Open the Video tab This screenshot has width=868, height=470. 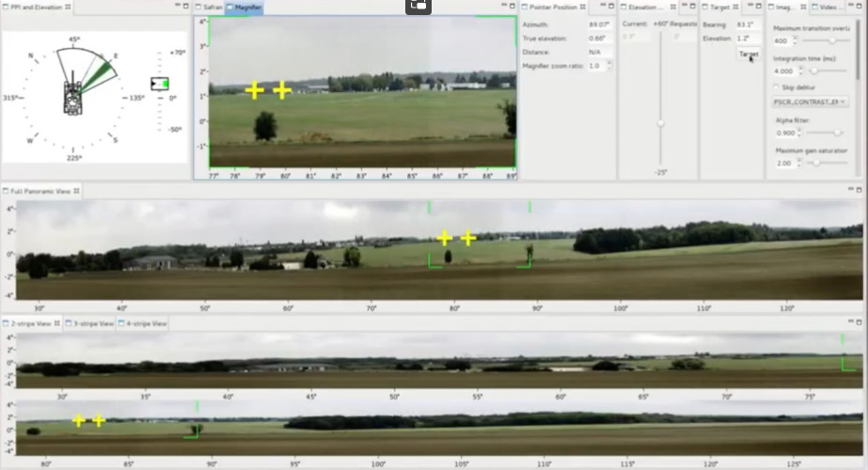point(828,7)
